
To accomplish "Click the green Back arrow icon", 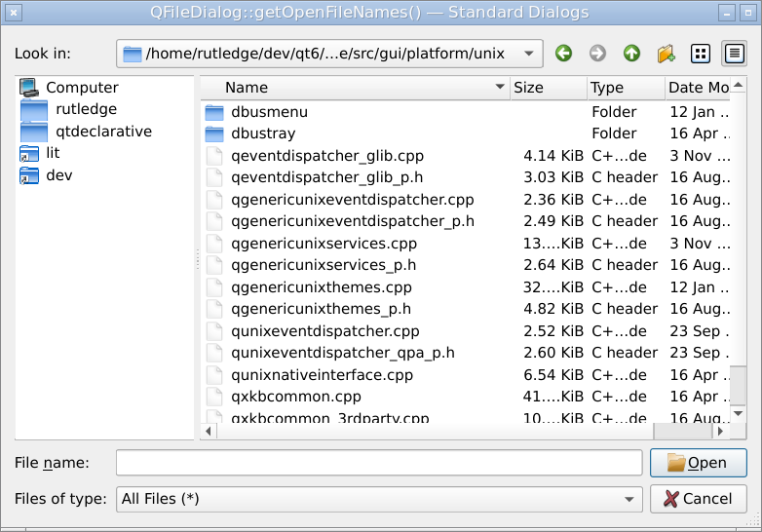I will (x=563, y=54).
